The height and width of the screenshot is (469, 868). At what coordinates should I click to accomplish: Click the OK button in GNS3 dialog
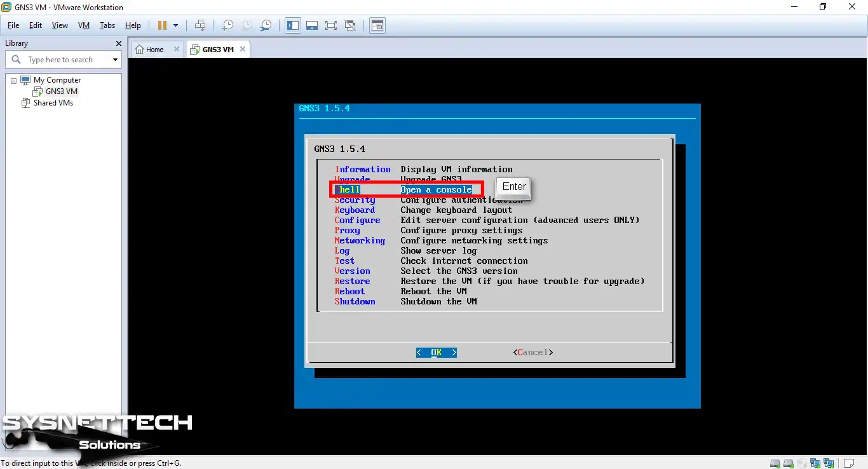437,352
